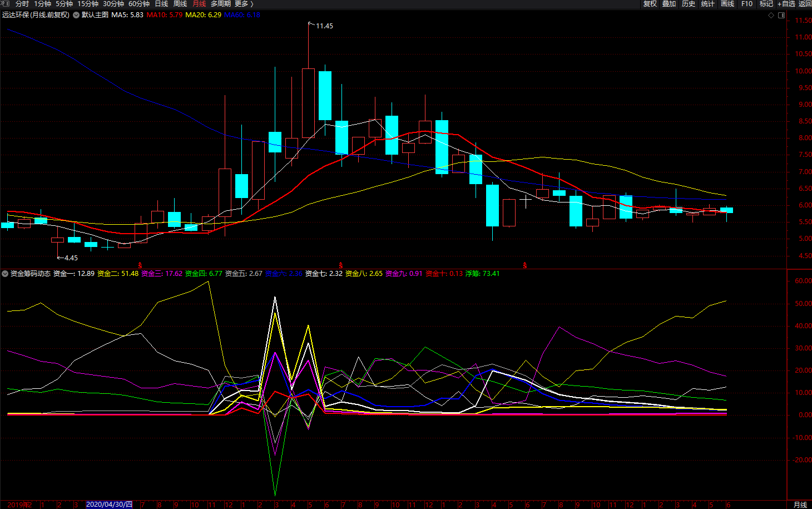The width and height of the screenshot is (812, 509).
Task: Open F10 company information
Action: (747, 4)
